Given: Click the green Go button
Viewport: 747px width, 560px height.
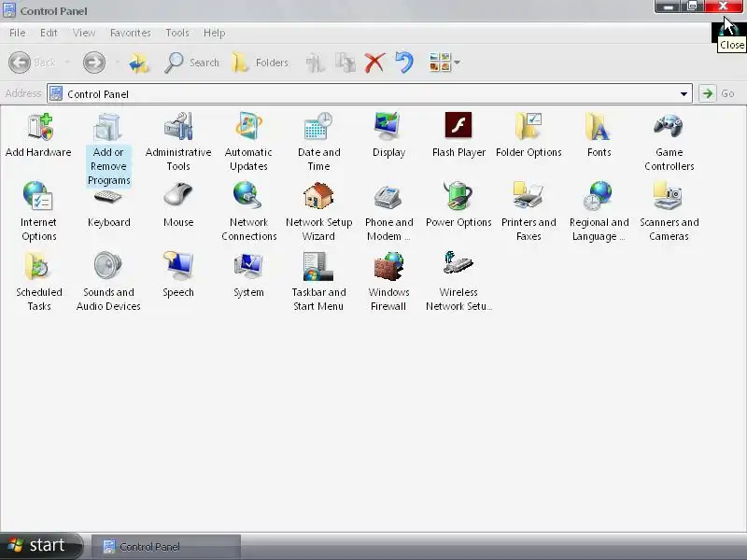Looking at the screenshot, I should (708, 93).
